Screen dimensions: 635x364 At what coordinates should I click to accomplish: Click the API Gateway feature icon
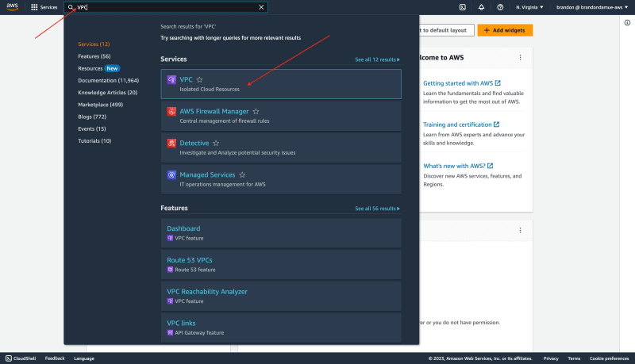(x=170, y=333)
